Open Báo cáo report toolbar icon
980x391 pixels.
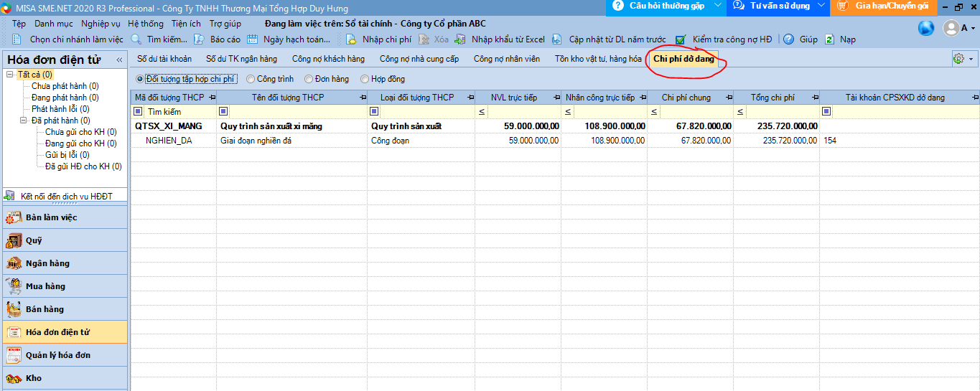tap(199, 39)
